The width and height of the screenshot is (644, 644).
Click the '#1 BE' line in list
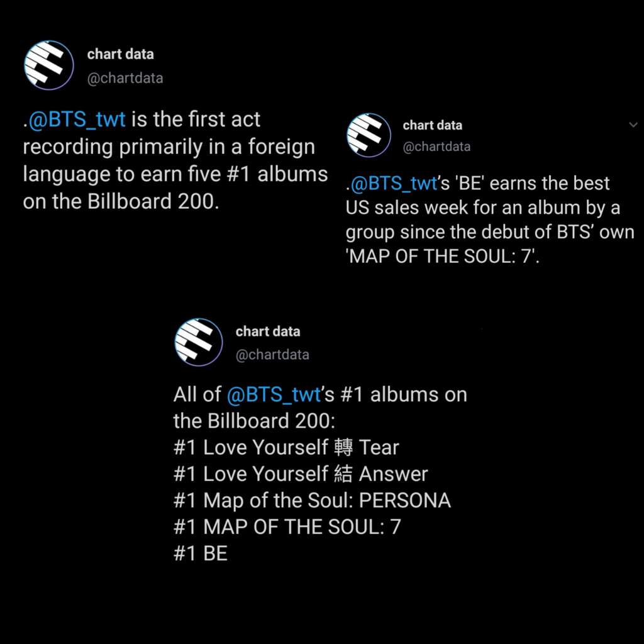coord(201,553)
